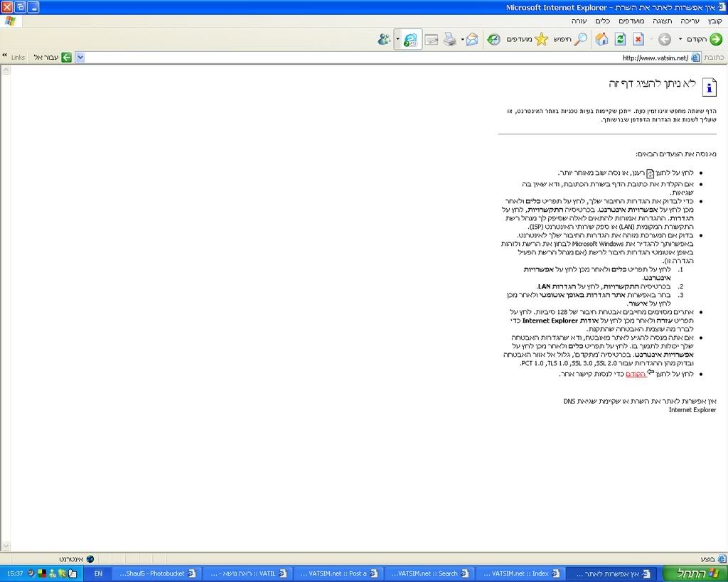Viewport: 728px width, 582px height.
Task: Open the כלים (Tools) menu
Action: pyautogui.click(x=602, y=21)
